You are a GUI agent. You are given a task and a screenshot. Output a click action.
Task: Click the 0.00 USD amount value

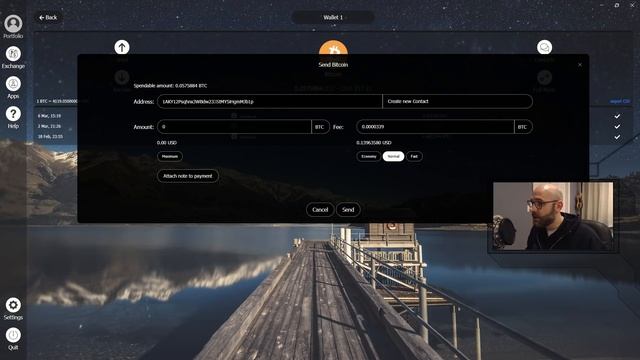point(167,143)
